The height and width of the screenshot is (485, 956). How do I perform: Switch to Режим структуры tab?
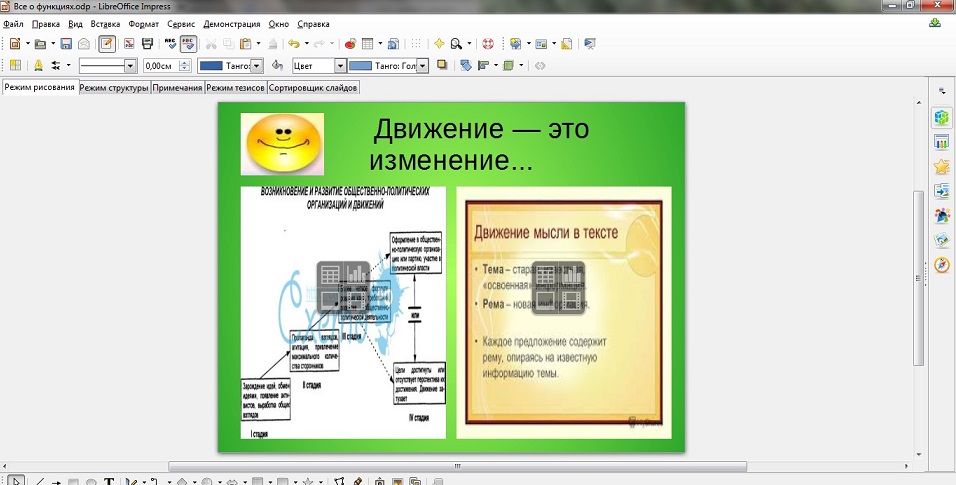click(x=114, y=88)
